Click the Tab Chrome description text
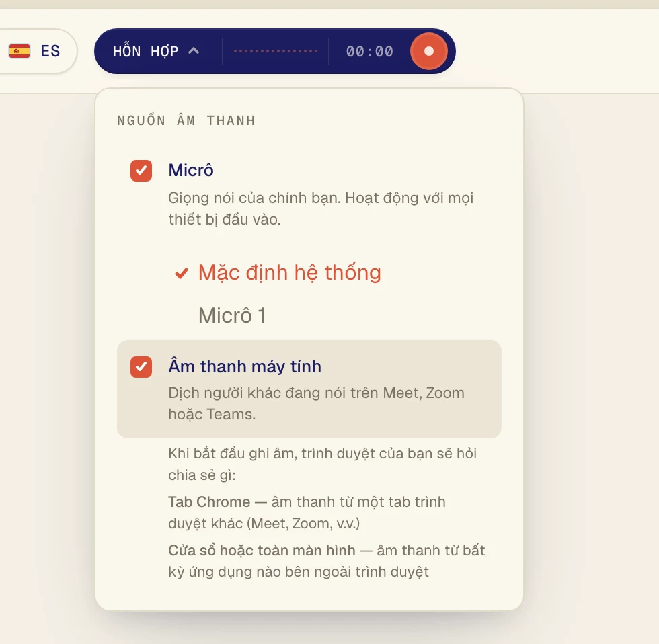Screen dimensions: 659x644 pos(307,512)
